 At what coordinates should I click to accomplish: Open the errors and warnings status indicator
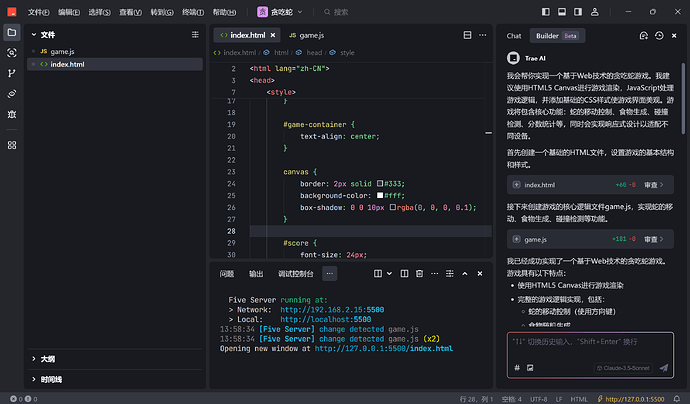[24, 399]
